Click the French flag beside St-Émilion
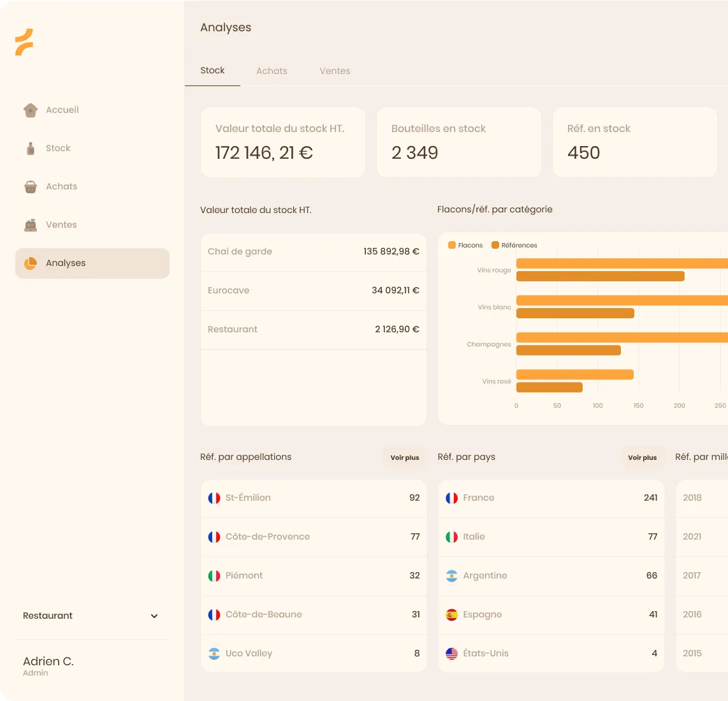Viewport: 728px width, 701px height. (214, 498)
